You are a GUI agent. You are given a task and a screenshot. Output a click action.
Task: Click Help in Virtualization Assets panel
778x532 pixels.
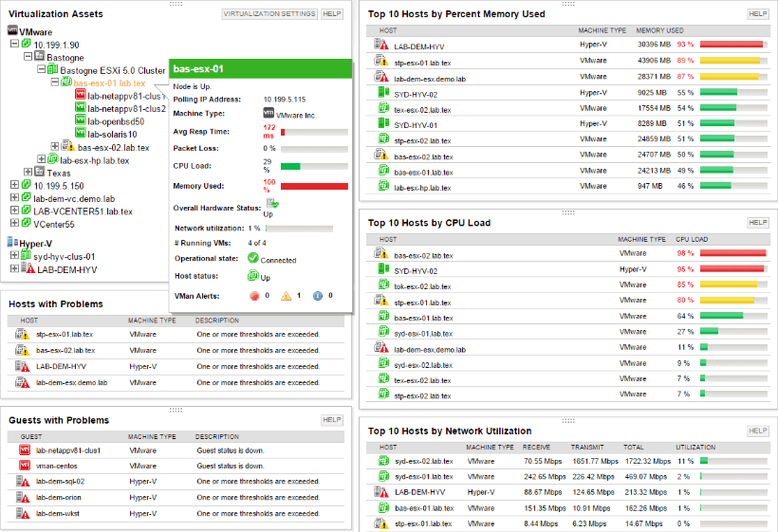click(x=331, y=14)
